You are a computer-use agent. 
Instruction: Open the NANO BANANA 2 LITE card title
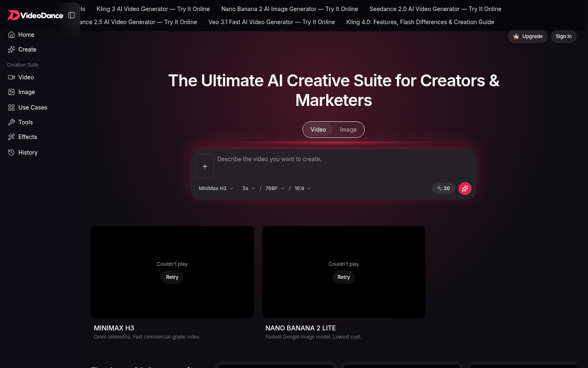point(301,328)
